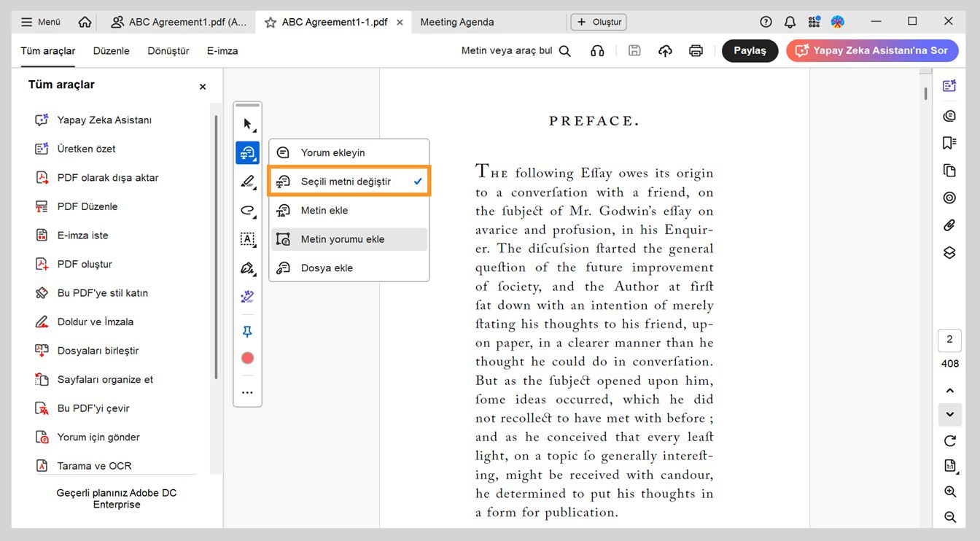Expand the selection arrow tool

pyautogui.click(x=247, y=124)
